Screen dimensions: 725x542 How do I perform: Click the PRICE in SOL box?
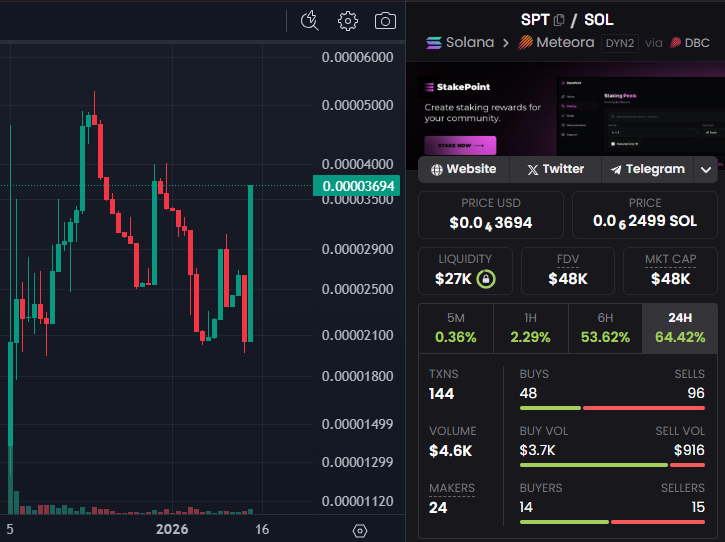coord(645,215)
